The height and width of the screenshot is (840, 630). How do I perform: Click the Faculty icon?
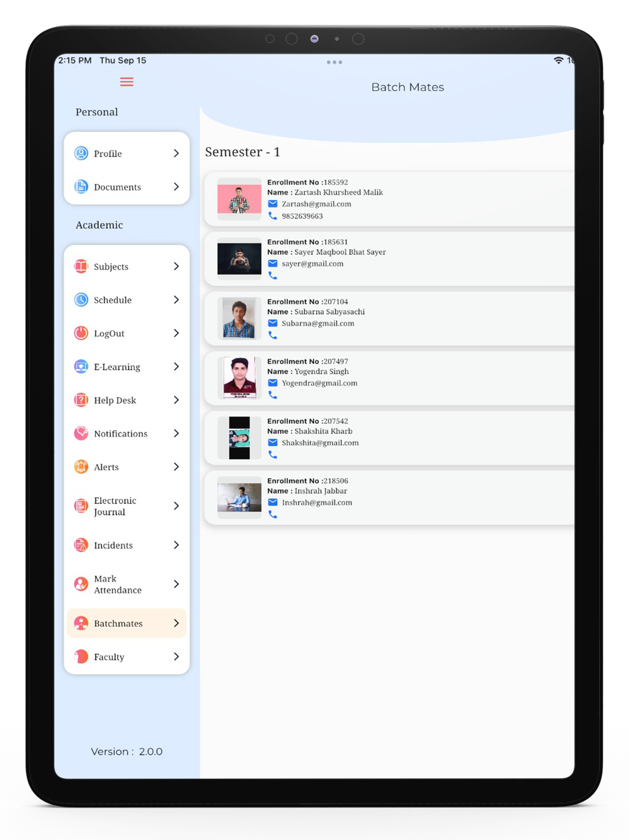[81, 656]
